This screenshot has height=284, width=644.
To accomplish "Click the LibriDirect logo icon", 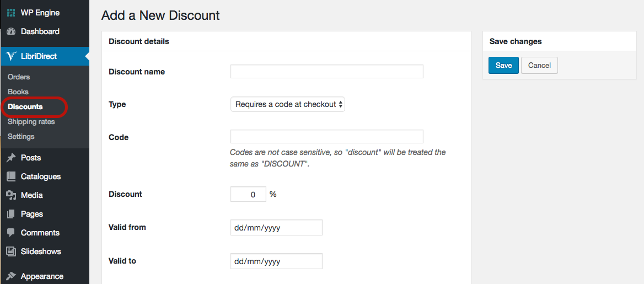I will tap(11, 56).
